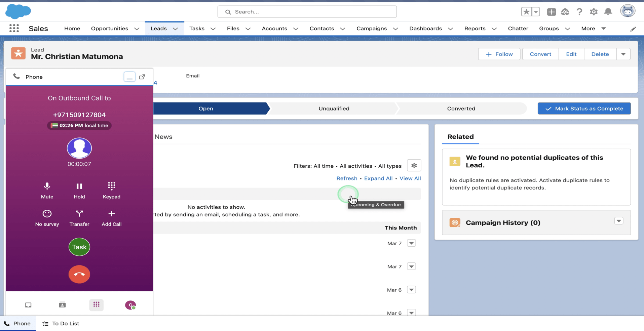The image size is (644, 331).
Task: Minimize the Phone softphone panel
Action: [129, 77]
